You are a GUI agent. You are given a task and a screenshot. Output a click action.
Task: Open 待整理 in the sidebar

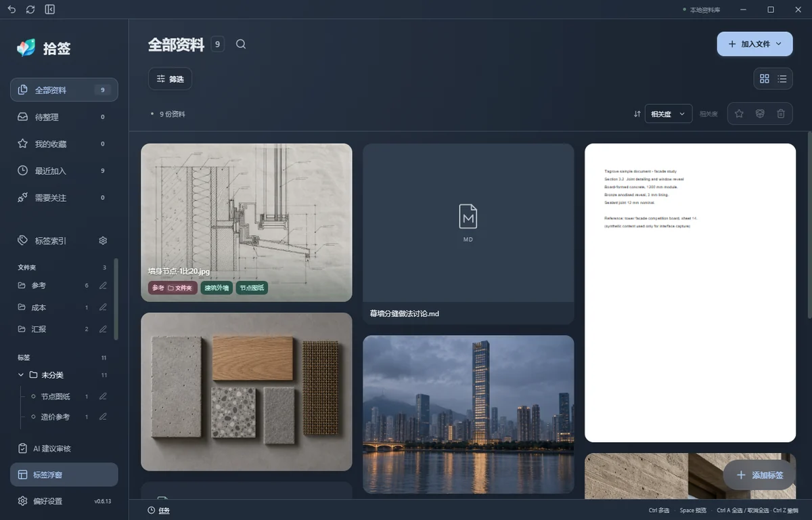click(64, 117)
